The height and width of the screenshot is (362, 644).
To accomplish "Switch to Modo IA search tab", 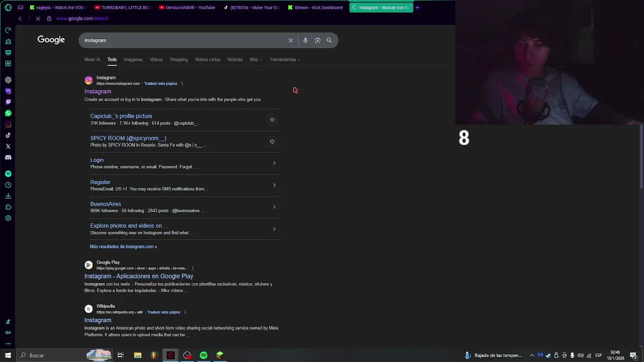I will coord(93,59).
